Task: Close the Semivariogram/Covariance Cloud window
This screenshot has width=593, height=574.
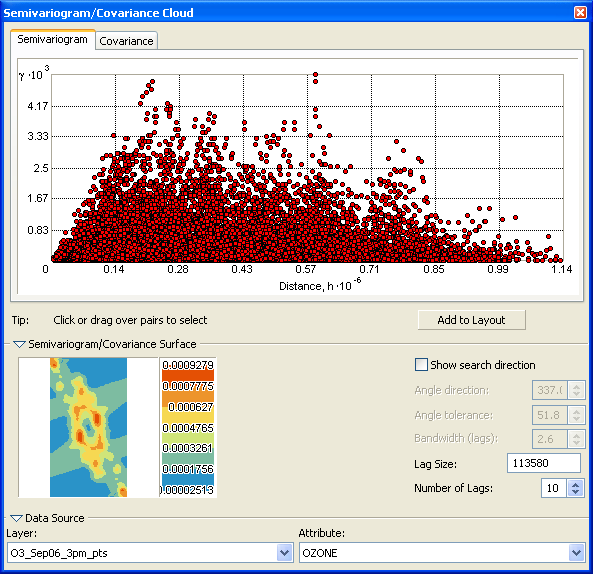Action: (580, 12)
